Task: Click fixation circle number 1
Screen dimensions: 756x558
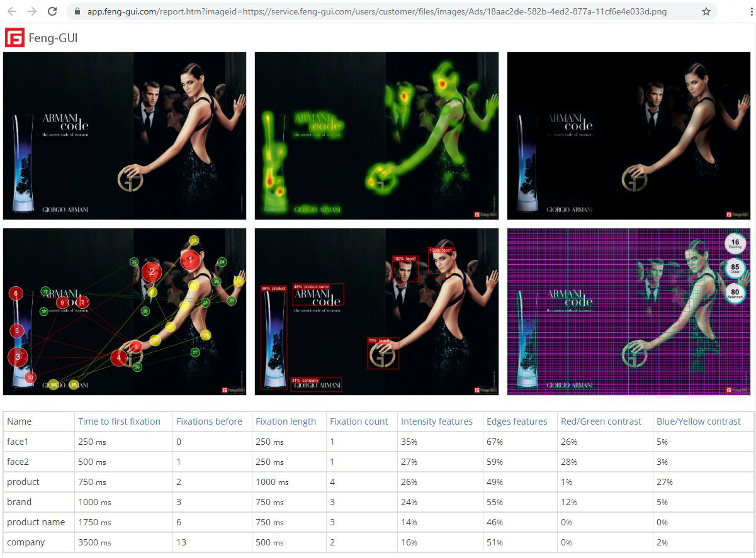Action: click(191, 259)
